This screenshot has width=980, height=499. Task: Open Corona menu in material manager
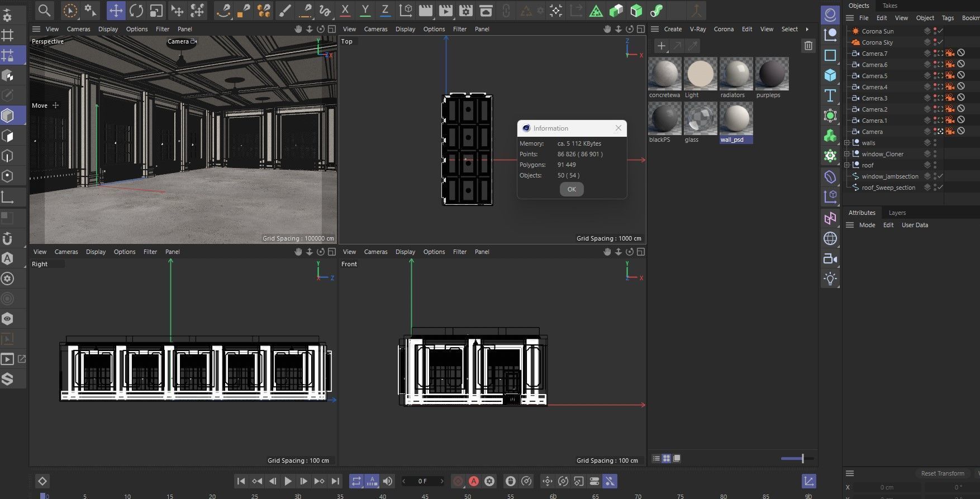tap(724, 29)
